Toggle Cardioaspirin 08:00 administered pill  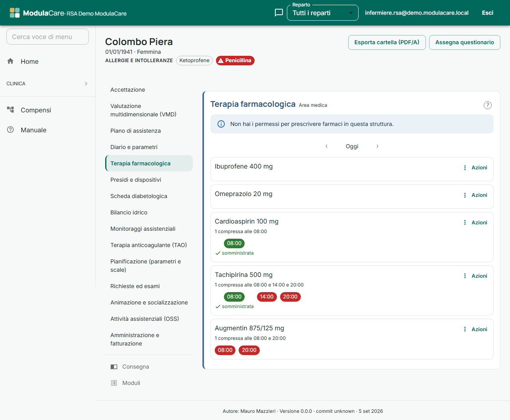(x=234, y=243)
